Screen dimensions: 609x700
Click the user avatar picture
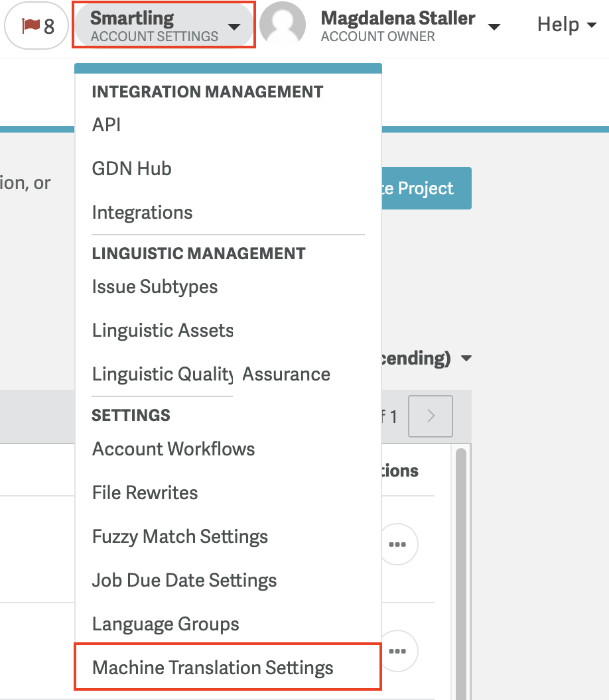(283, 24)
